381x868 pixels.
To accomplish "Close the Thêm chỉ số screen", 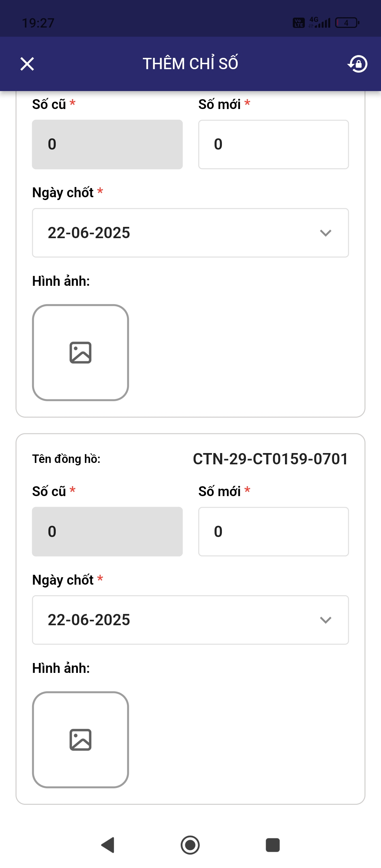I will (27, 64).
